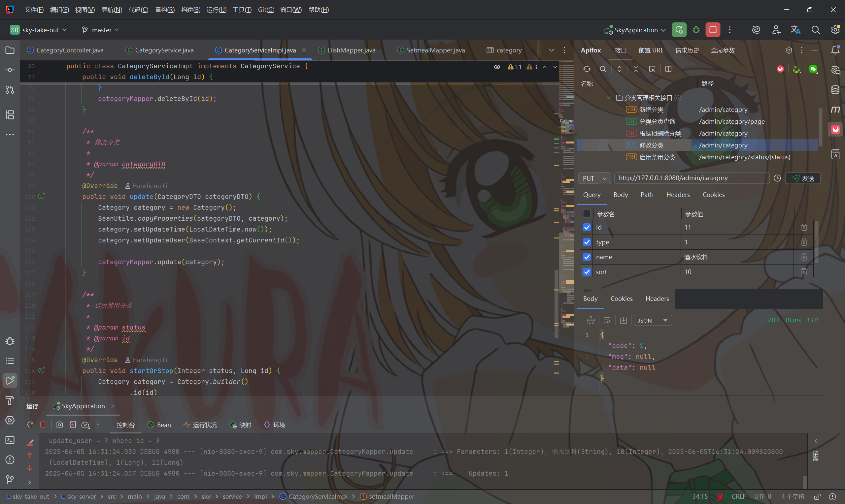
Task: Click the Apifox refresh icon
Action: pyautogui.click(x=587, y=69)
